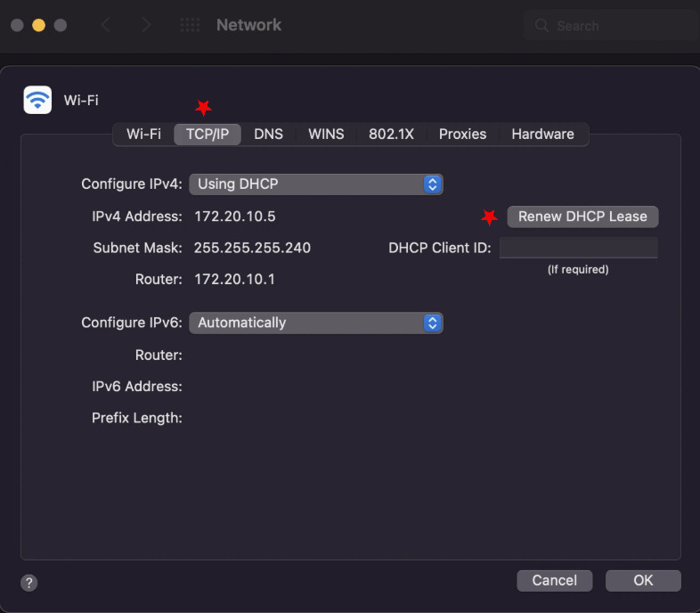Close the Network window with red button
The image size is (700, 613).
coord(17,25)
